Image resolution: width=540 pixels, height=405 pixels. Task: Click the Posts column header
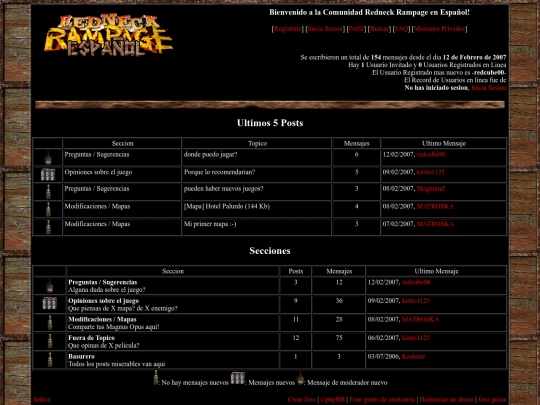295,271
